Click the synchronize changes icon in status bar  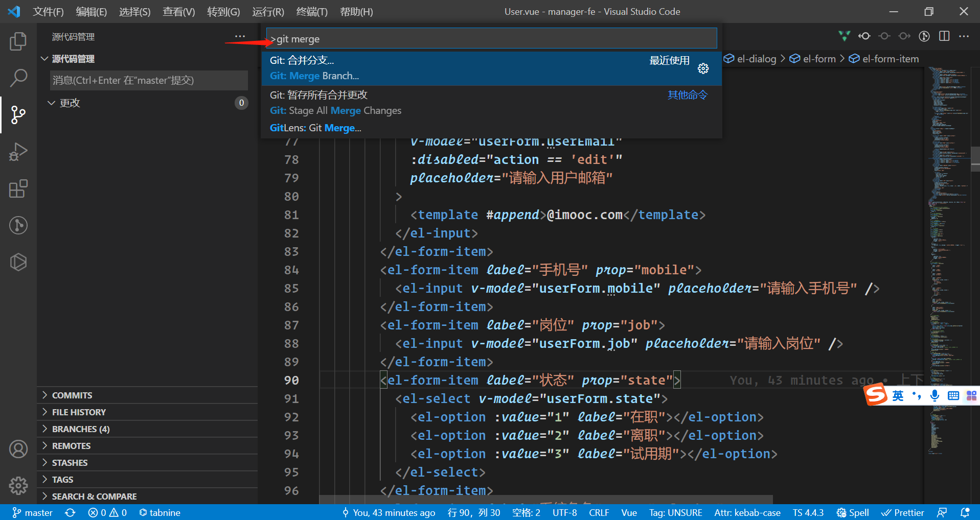70,512
